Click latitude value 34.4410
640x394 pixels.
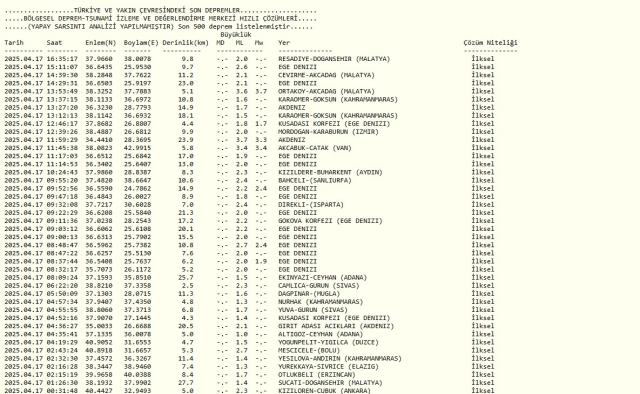tap(99, 140)
